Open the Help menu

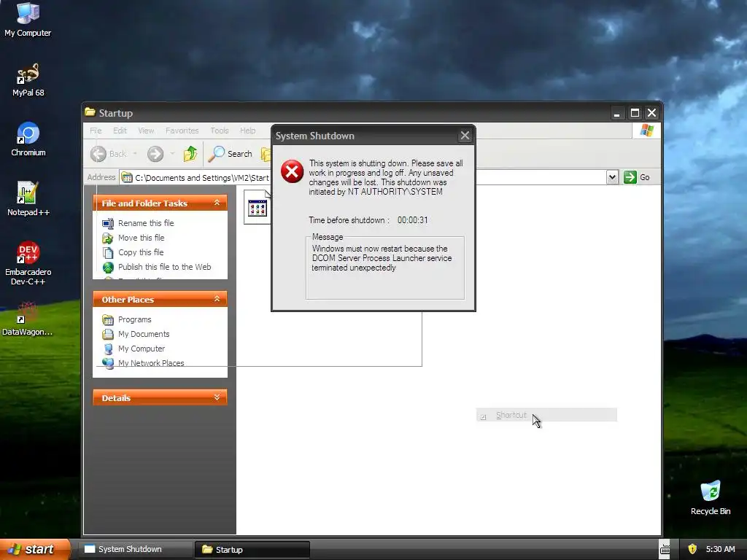coord(247,131)
